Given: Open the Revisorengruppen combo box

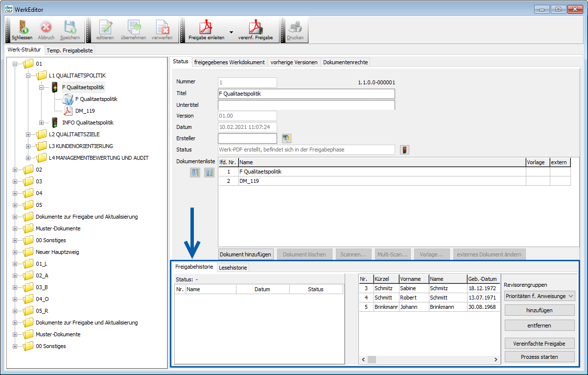Looking at the screenshot, I should click(x=539, y=296).
